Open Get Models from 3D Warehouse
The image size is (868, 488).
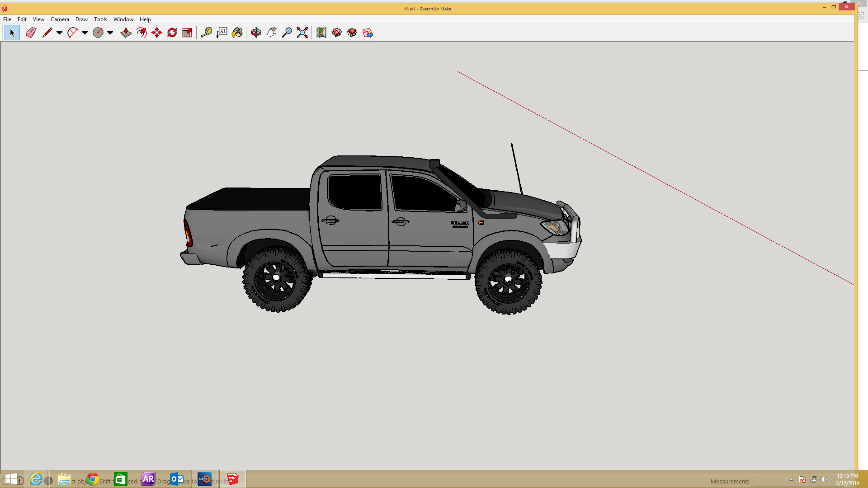336,33
